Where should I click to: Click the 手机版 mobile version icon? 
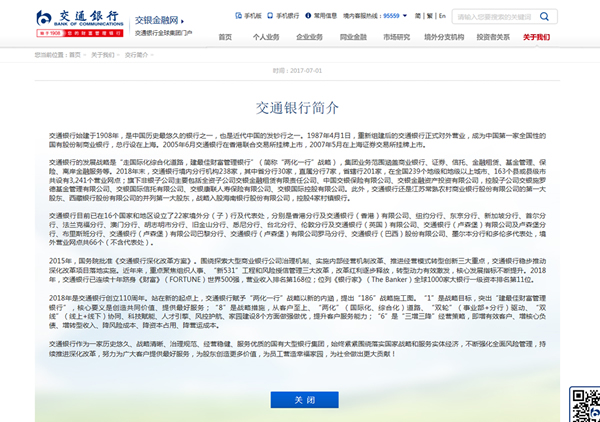pyautogui.click(x=238, y=16)
